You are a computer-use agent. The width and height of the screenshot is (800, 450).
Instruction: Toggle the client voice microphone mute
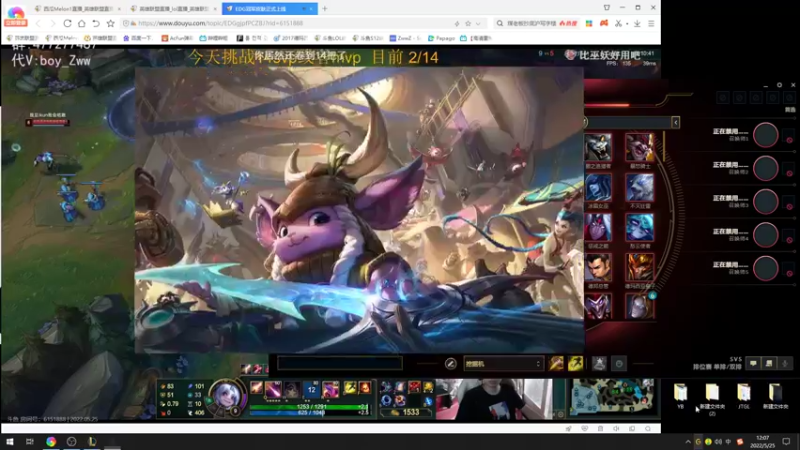pos(785,363)
